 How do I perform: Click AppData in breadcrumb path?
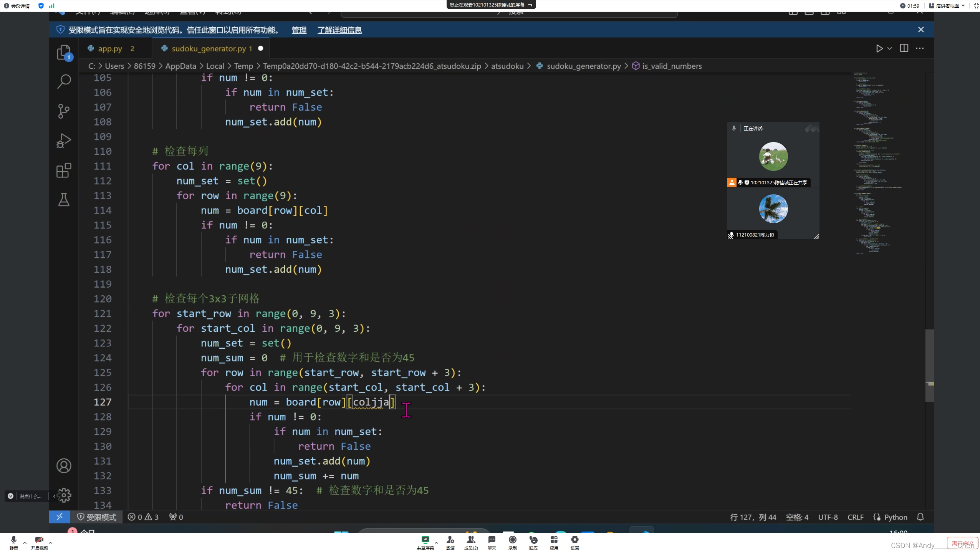(181, 66)
